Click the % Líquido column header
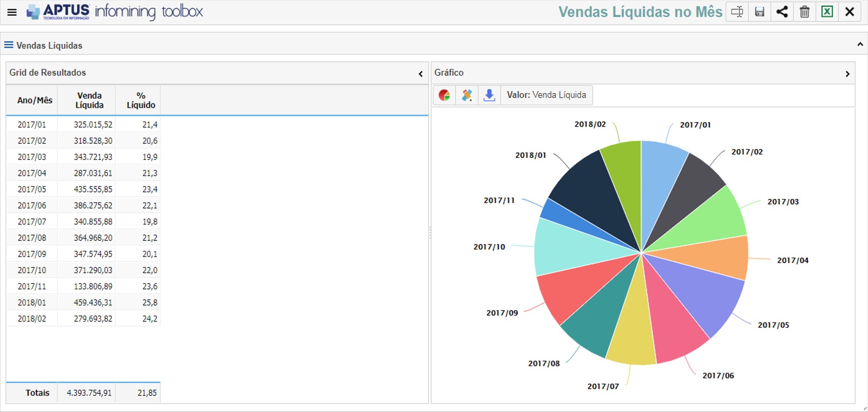 [141, 100]
